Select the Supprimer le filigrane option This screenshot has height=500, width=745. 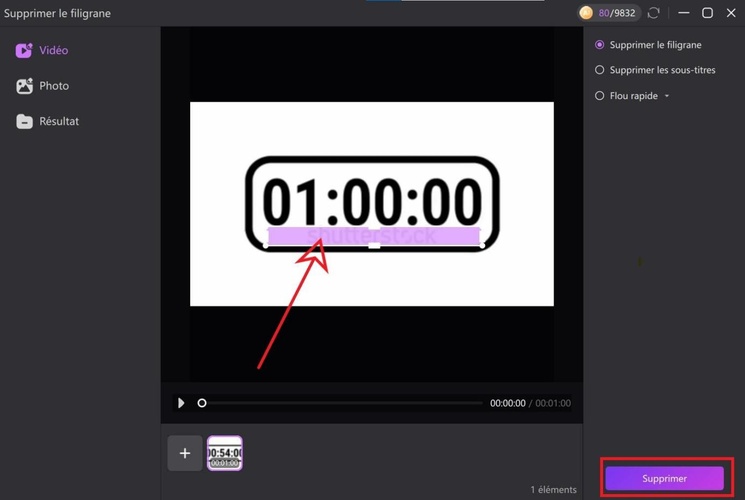click(648, 45)
